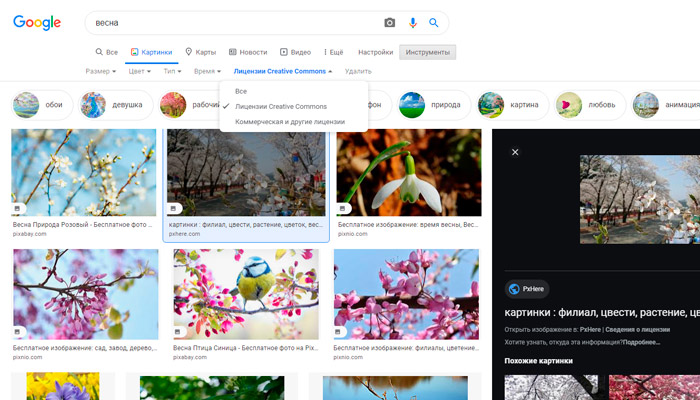Toggle the Инструменты button
Image resolution: width=700 pixels, height=400 pixels.
point(428,52)
